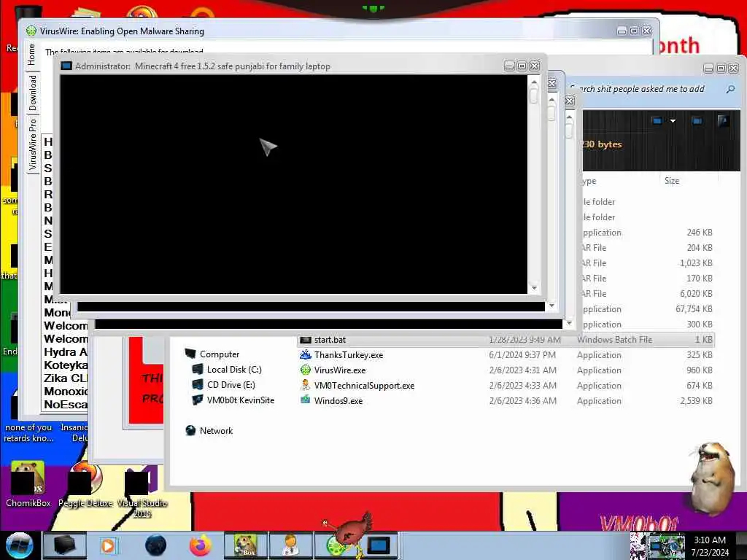Click scroll-down arrow of second command prompt window

tap(551, 306)
